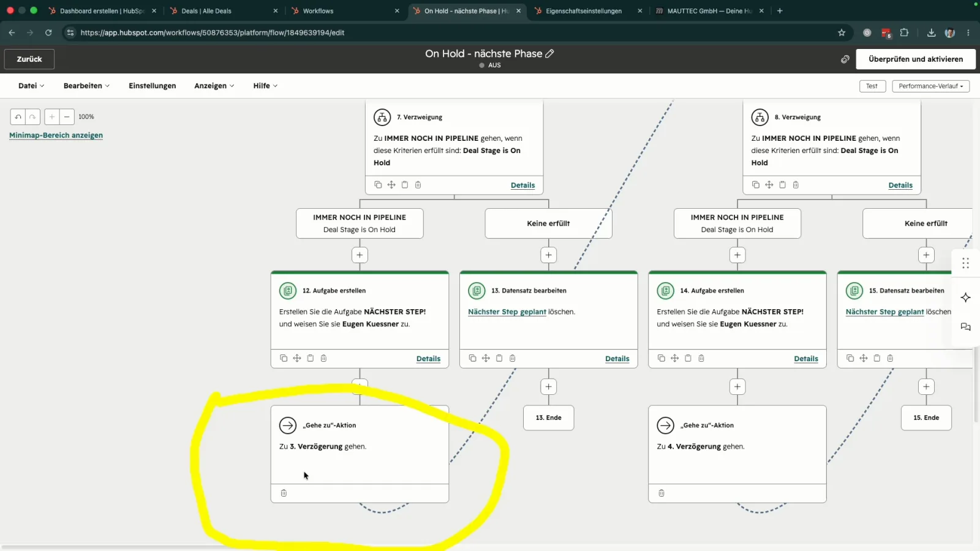980x551 pixels.
Task: Click Überprüfen und aktivieren button
Action: pos(916,59)
